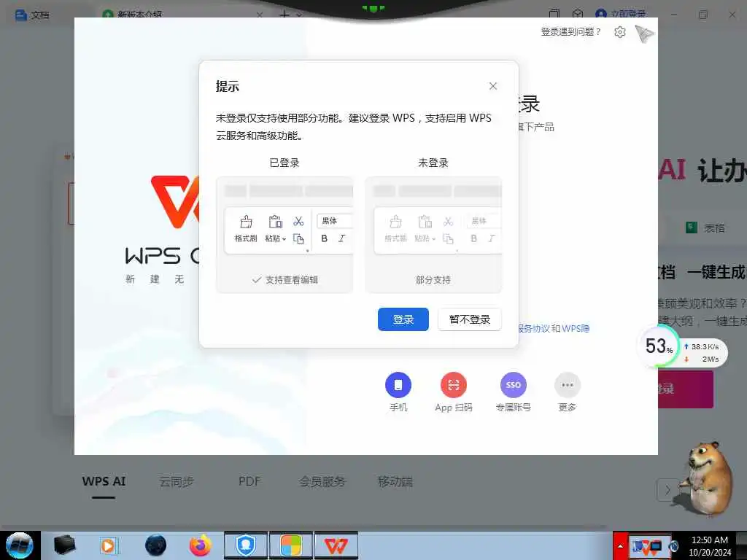
Task: Open the blue shield taskbar icon
Action: coord(246,545)
